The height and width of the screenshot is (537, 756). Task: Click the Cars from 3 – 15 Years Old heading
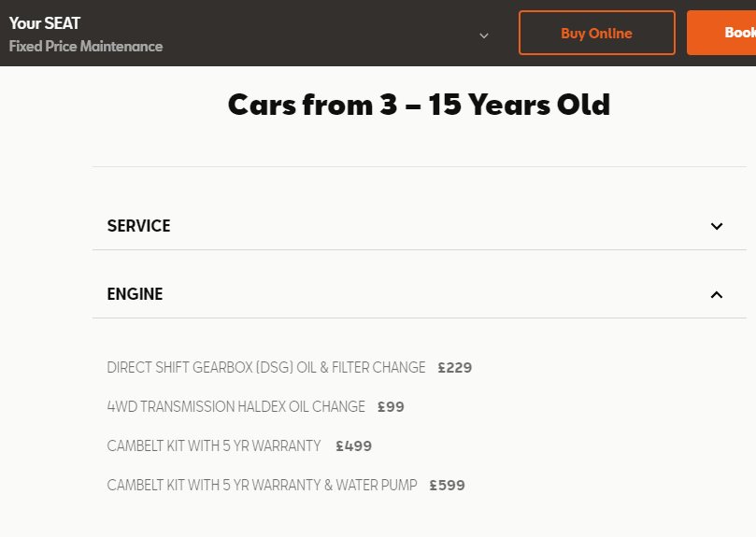click(419, 105)
